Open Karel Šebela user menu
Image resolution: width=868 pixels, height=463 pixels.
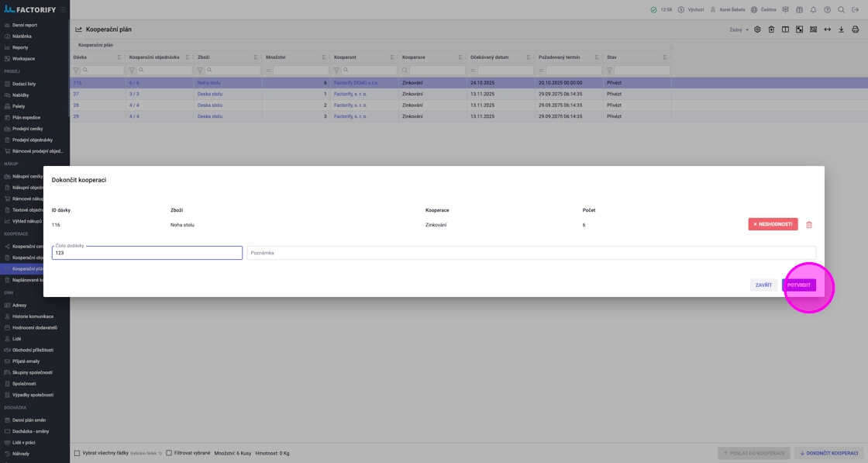click(728, 10)
